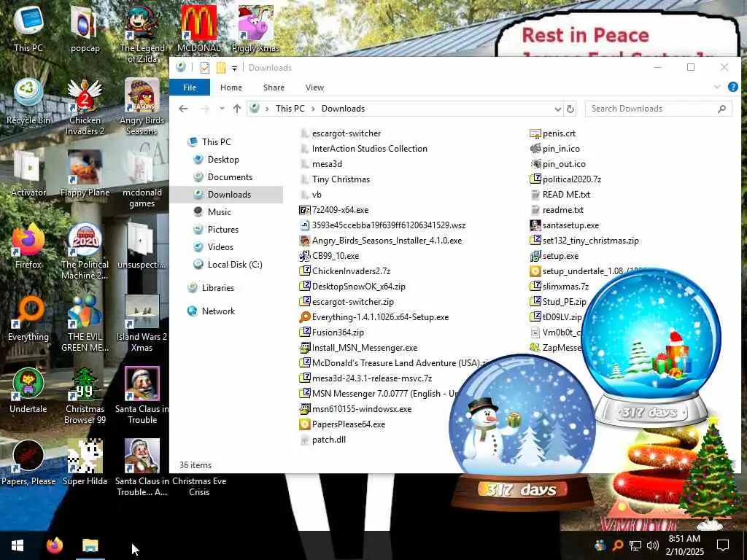747x560 pixels.
Task: Expand the ribbon with the chevron
Action: (717, 87)
